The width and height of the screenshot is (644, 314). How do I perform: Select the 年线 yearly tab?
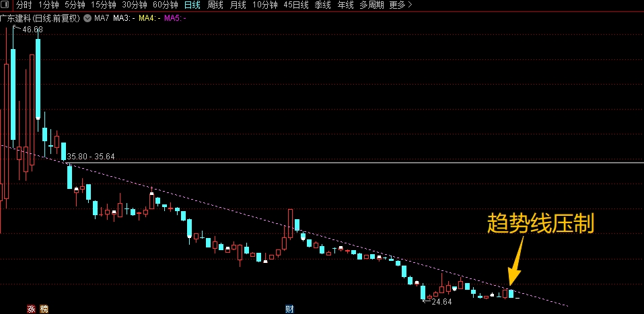tap(345, 5)
